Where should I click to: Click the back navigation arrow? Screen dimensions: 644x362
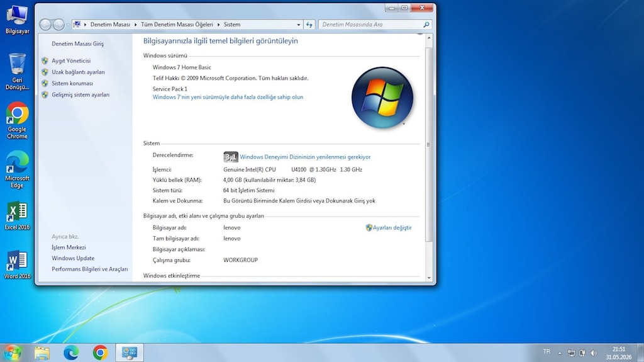[x=45, y=25]
